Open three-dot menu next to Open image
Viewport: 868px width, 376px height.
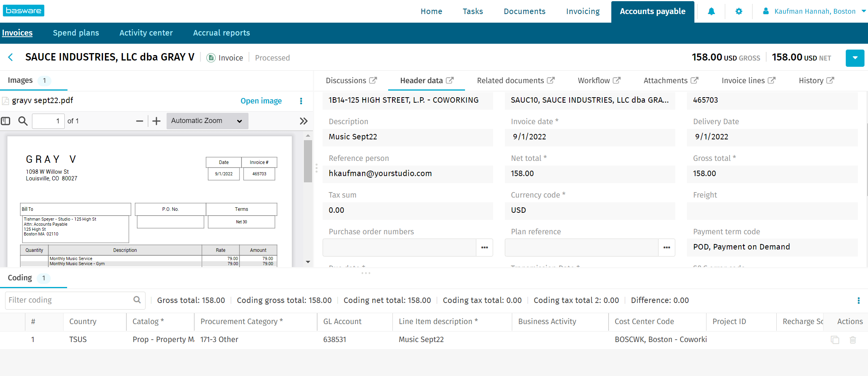[x=301, y=101]
